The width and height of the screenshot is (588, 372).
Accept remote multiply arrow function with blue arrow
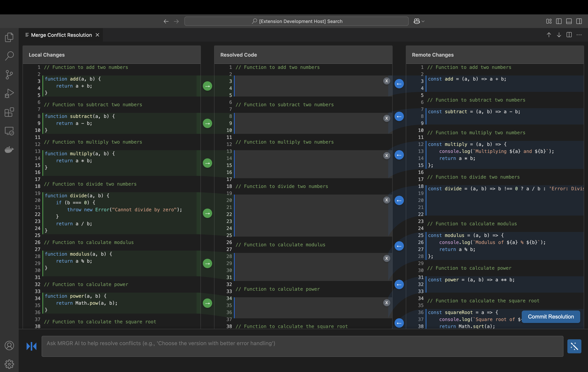399,155
